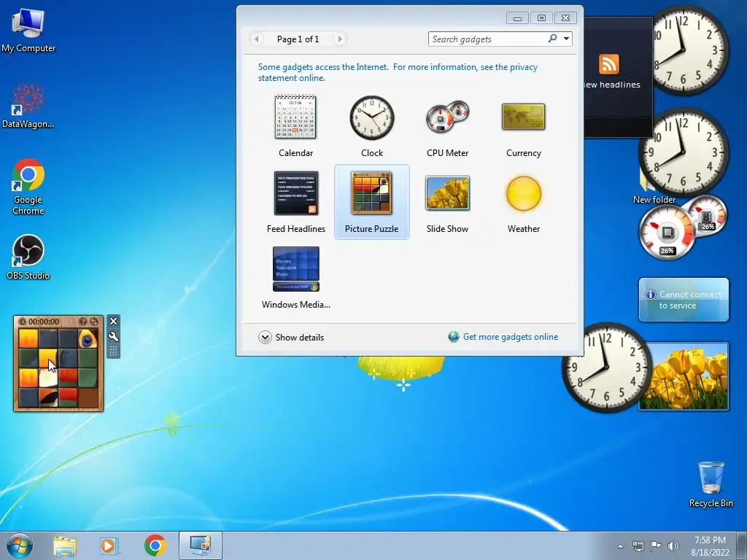This screenshot has height=560, width=747.
Task: Select the Calendar gadget in gallery
Action: click(295, 126)
